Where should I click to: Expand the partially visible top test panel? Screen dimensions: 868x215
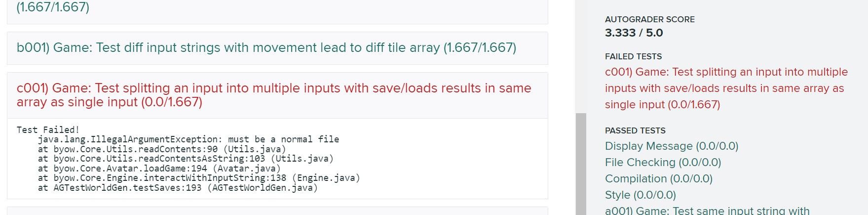click(53, 7)
